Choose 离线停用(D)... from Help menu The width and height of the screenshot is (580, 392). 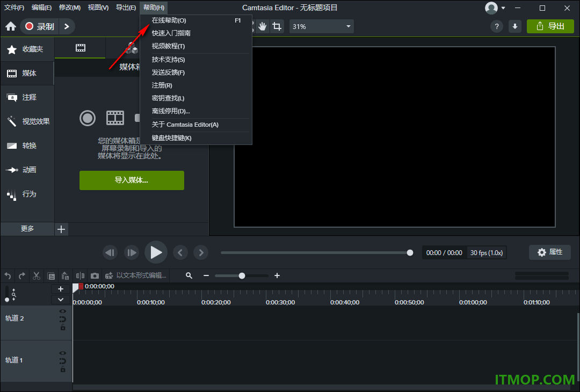click(x=196, y=111)
